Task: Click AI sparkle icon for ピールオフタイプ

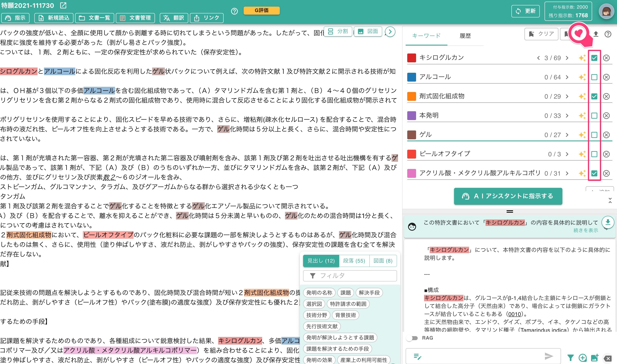Action: pos(582,154)
